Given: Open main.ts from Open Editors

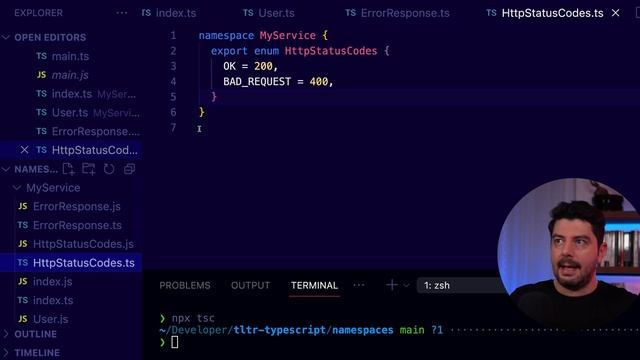Looking at the screenshot, I should click(70, 56).
